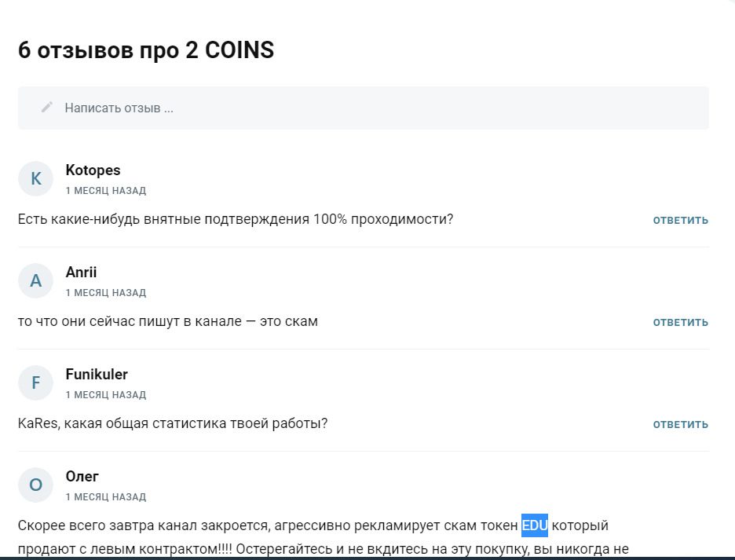Click timestamp under Kotopes name
The width and height of the screenshot is (735, 560).
(106, 191)
